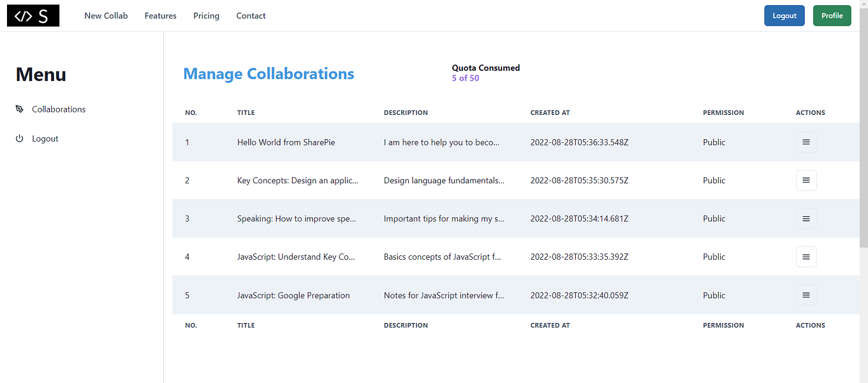Select the JavaScript: Google Preparation title

pos(293,296)
